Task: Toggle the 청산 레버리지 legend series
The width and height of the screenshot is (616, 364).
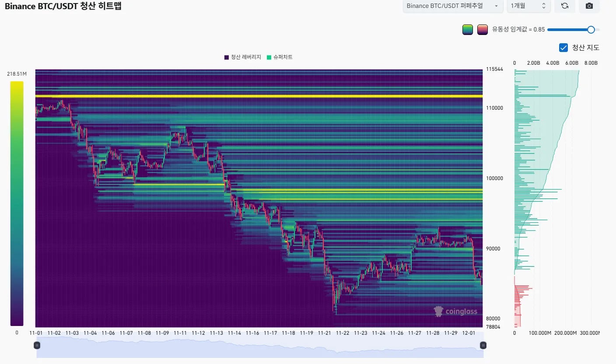Action: (x=243, y=57)
